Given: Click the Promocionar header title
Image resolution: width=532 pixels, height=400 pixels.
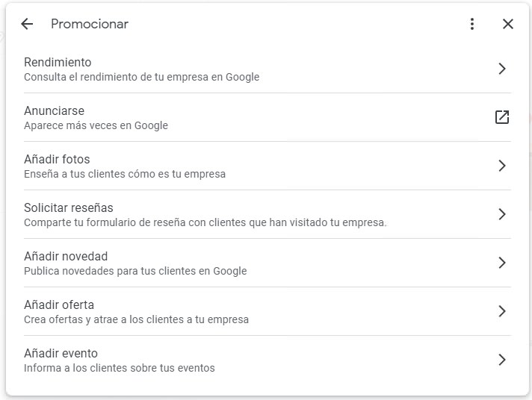Looking at the screenshot, I should 90,24.
